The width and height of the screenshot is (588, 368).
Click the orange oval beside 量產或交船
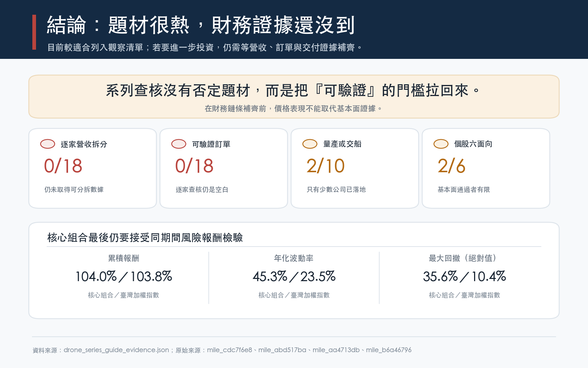click(310, 144)
